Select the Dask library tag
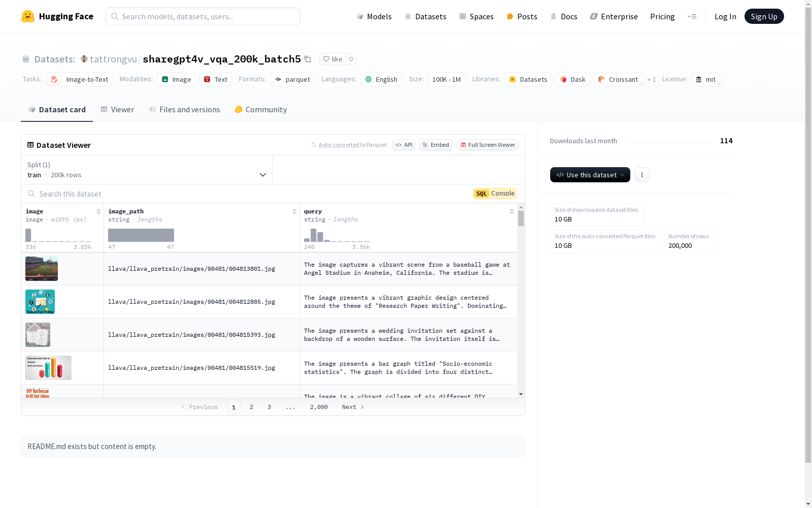This screenshot has width=812, height=508. pos(572,79)
